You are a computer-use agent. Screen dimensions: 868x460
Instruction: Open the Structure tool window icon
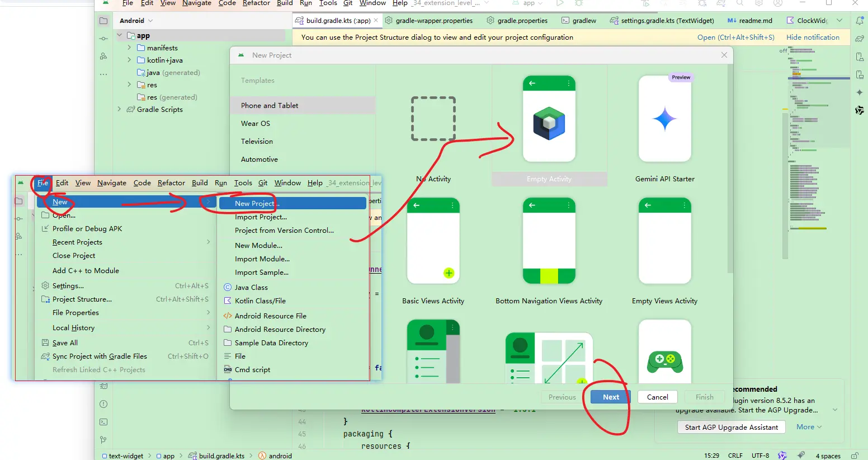(x=103, y=57)
